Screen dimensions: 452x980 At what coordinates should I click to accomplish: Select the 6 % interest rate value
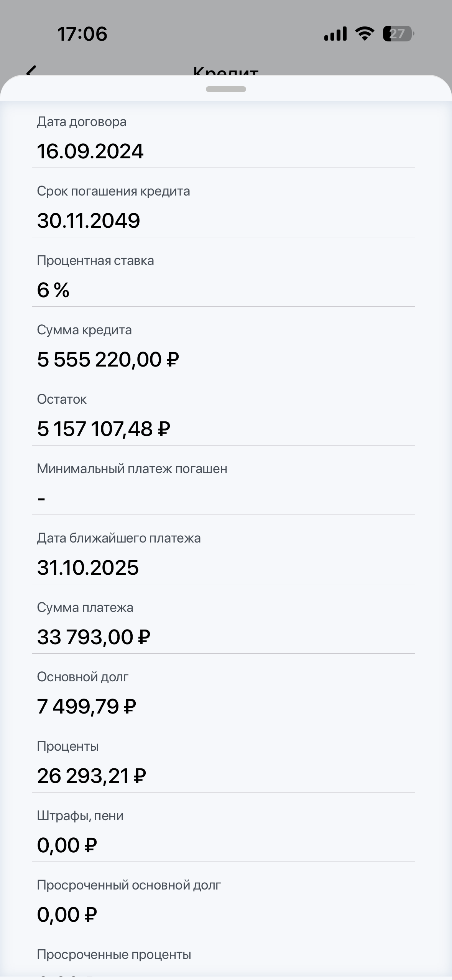click(53, 290)
